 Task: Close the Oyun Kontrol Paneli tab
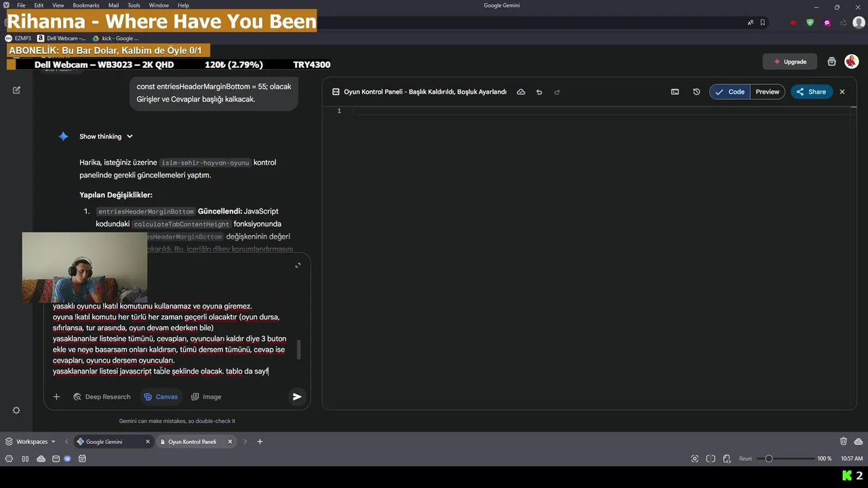click(230, 441)
